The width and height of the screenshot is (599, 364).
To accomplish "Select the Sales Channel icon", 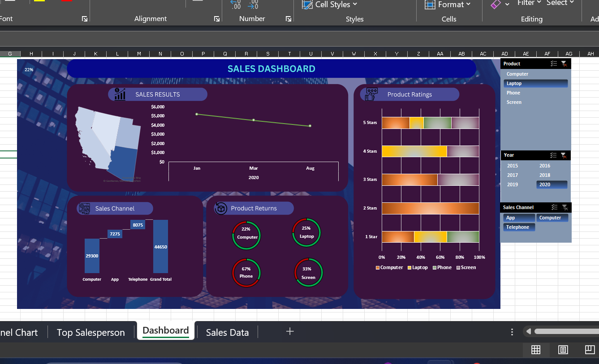I will (x=84, y=208).
